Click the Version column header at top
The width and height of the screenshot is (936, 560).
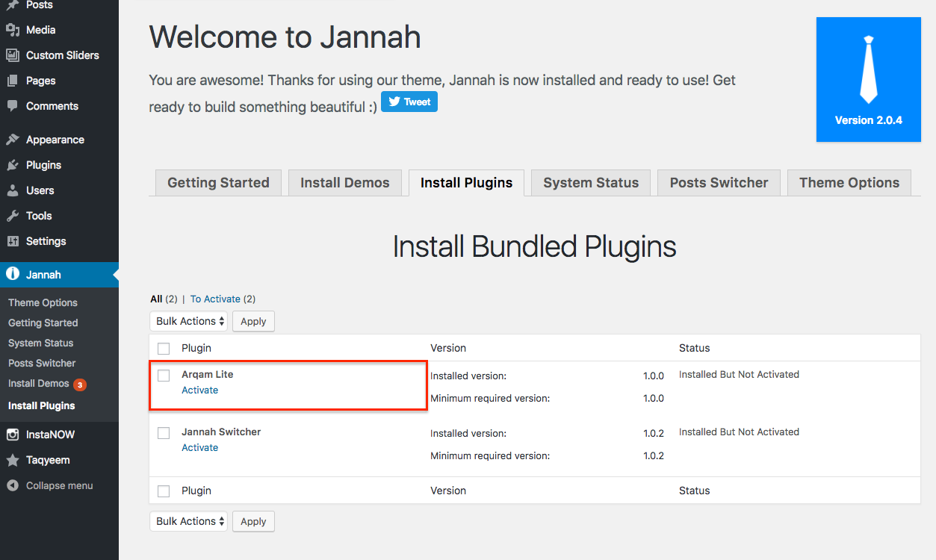[448, 348]
